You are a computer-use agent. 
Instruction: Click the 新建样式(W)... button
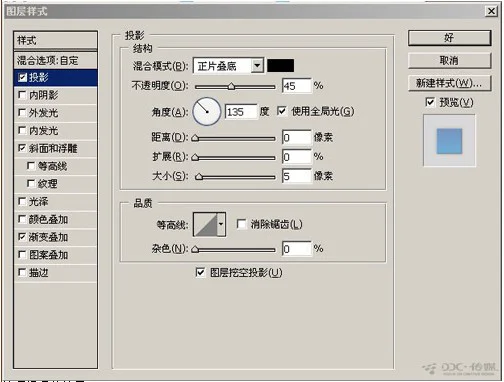pyautogui.click(x=449, y=83)
